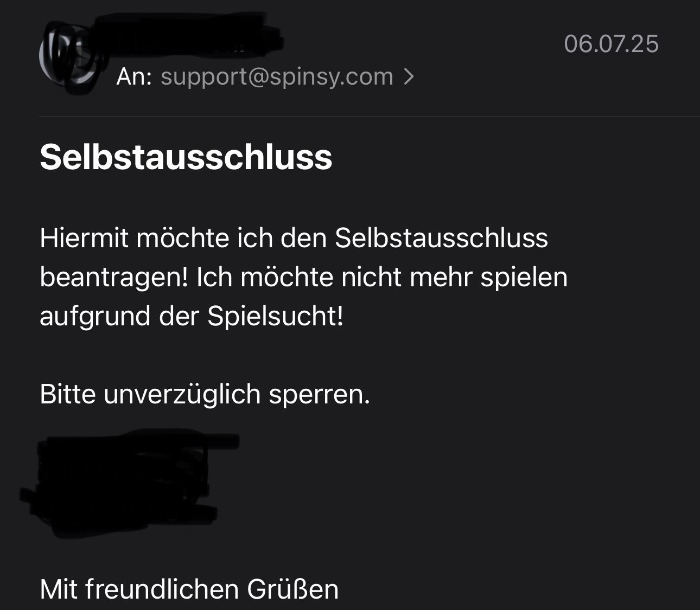The width and height of the screenshot is (700, 610).
Task: Tap the 'An:' recipient label
Action: 133,76
